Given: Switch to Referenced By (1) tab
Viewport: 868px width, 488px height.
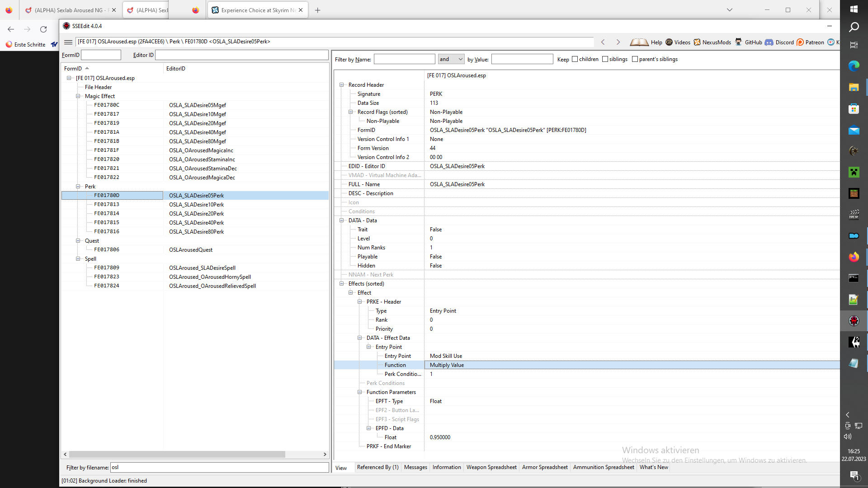Looking at the screenshot, I should coord(378,467).
